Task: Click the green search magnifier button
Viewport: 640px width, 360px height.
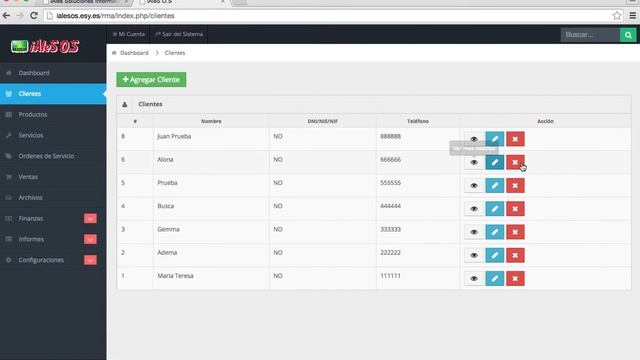Action: click(628, 35)
